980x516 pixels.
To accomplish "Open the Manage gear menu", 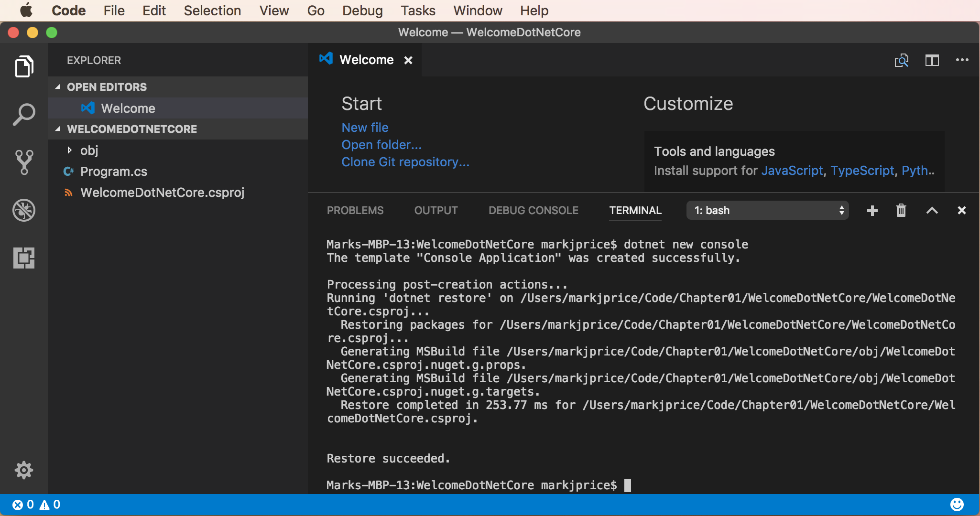I will pyautogui.click(x=24, y=470).
